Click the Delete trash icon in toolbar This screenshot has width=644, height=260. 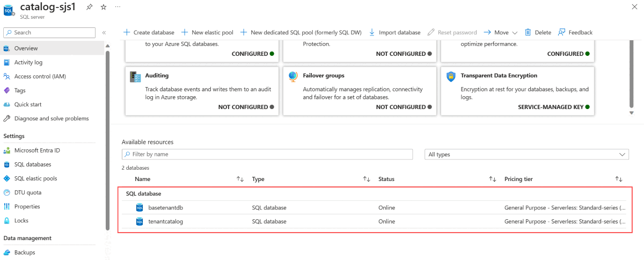coord(528,32)
